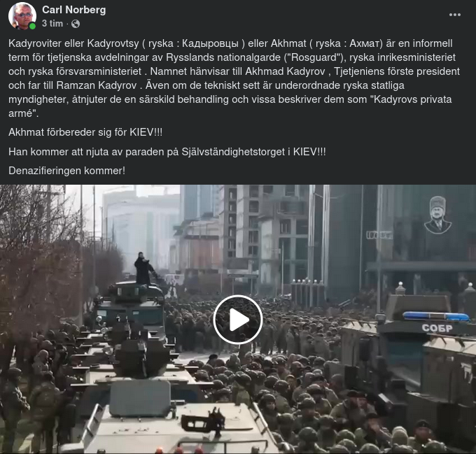Screen dimensions: 476x454
Task: Open the three-dot post options menu
Action: [455, 15]
